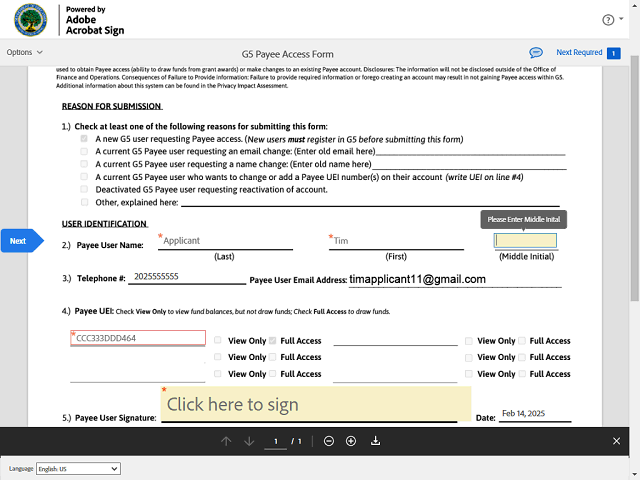The width and height of the screenshot is (640, 480).
Task: Click here to sign signature field
Action: (x=315, y=404)
